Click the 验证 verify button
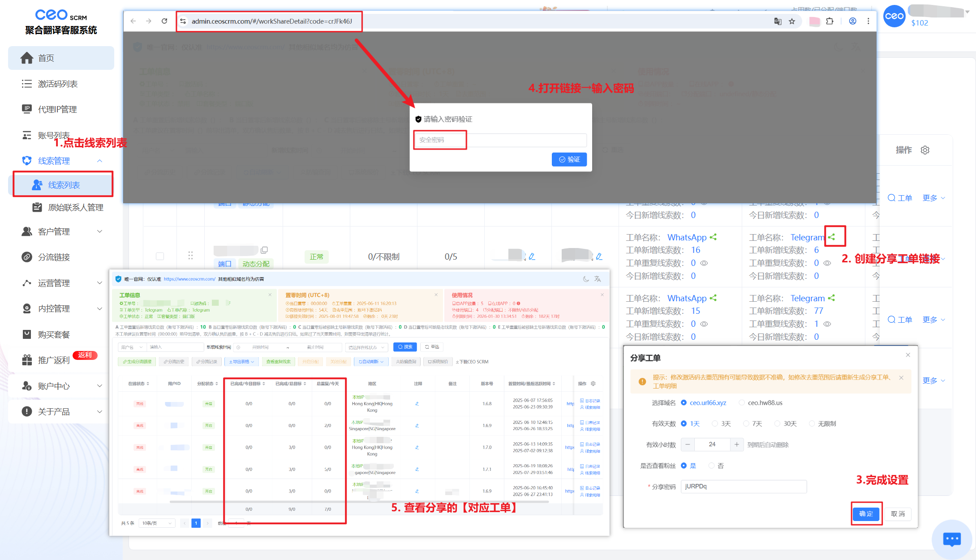 tap(569, 159)
